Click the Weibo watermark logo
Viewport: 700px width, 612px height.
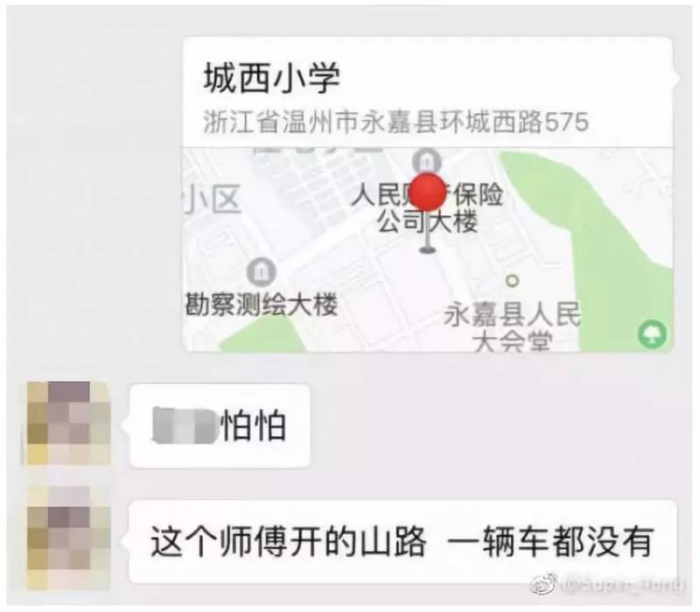[x=544, y=585]
